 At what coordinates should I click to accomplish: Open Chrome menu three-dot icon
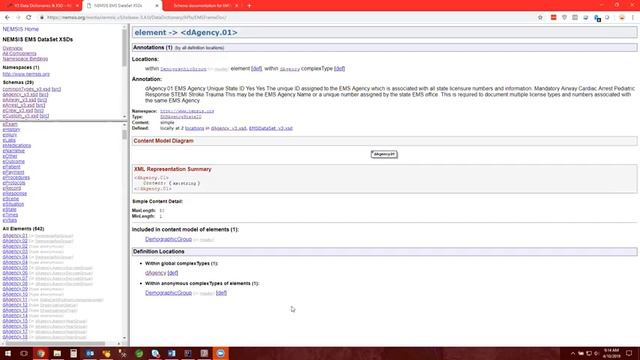point(633,18)
